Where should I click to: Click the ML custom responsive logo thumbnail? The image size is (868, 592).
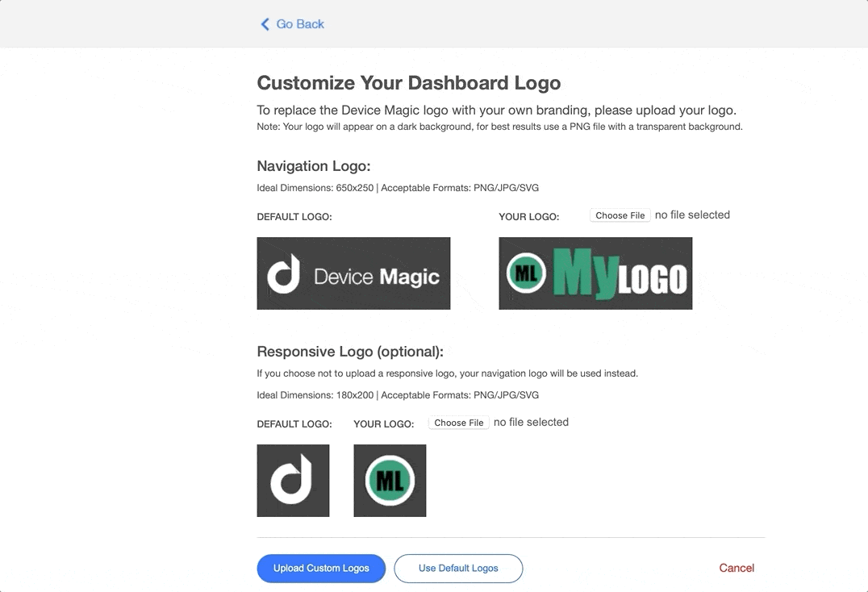pos(390,480)
